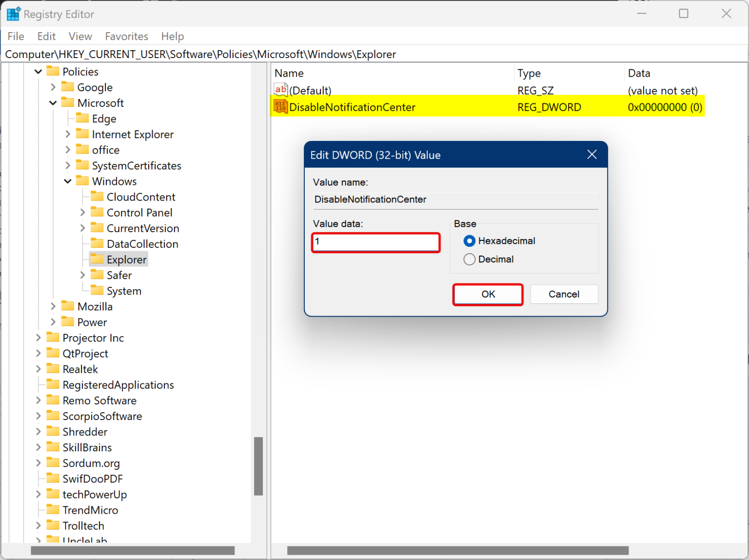
Task: Click Cancel in Edit DWORD dialog
Action: coord(564,294)
